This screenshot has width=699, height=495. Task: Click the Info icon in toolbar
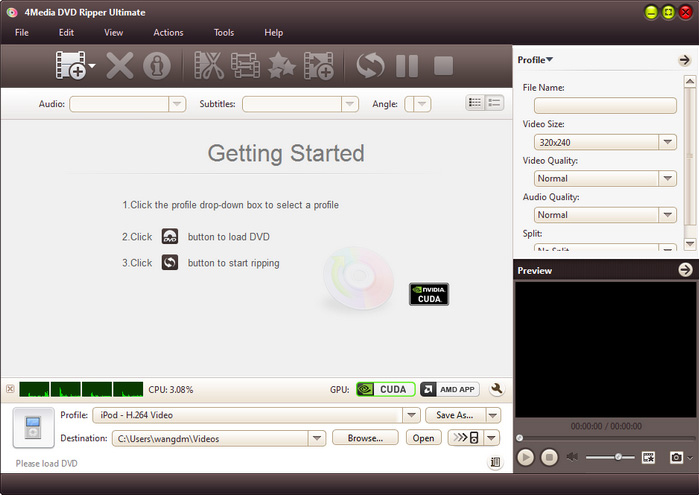[156, 66]
